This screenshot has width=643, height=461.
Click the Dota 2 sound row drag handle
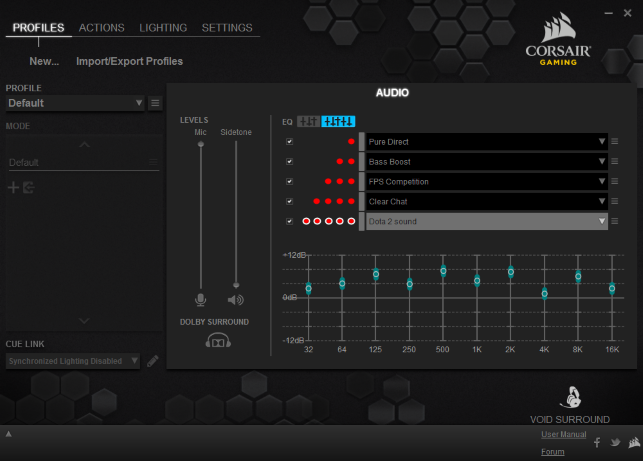coord(361,221)
